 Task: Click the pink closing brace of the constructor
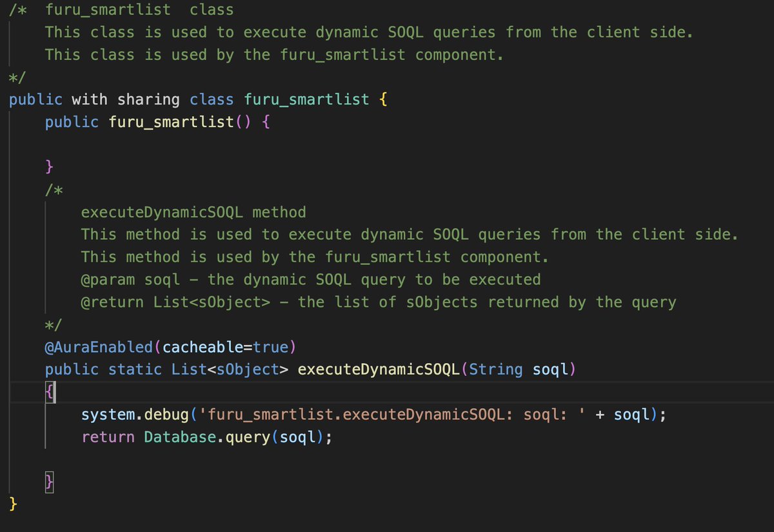(49, 167)
